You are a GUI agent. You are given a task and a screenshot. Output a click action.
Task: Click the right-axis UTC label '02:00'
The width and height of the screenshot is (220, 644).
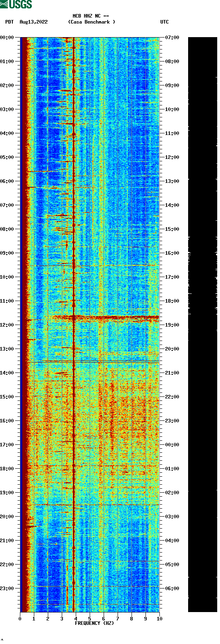pos(172,493)
